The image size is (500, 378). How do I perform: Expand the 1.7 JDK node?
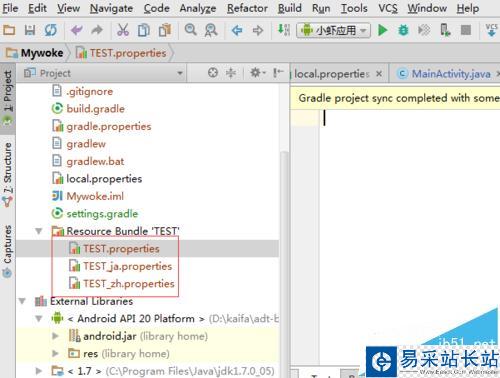[x=39, y=371]
